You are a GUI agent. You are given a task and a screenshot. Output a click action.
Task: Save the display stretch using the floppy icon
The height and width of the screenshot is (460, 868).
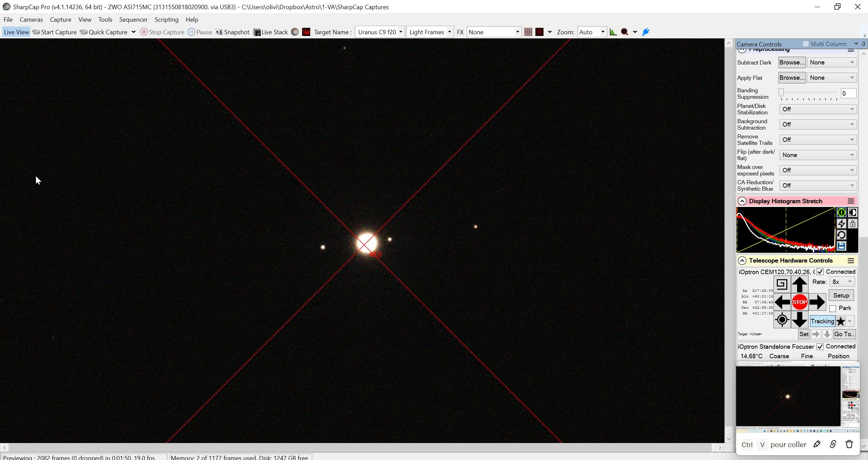point(841,246)
